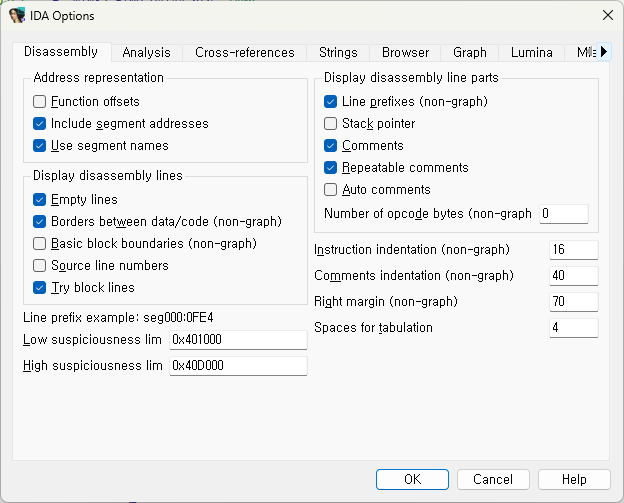This screenshot has height=503, width=624.
Task: Close the IDA Options dialog
Action: click(608, 16)
